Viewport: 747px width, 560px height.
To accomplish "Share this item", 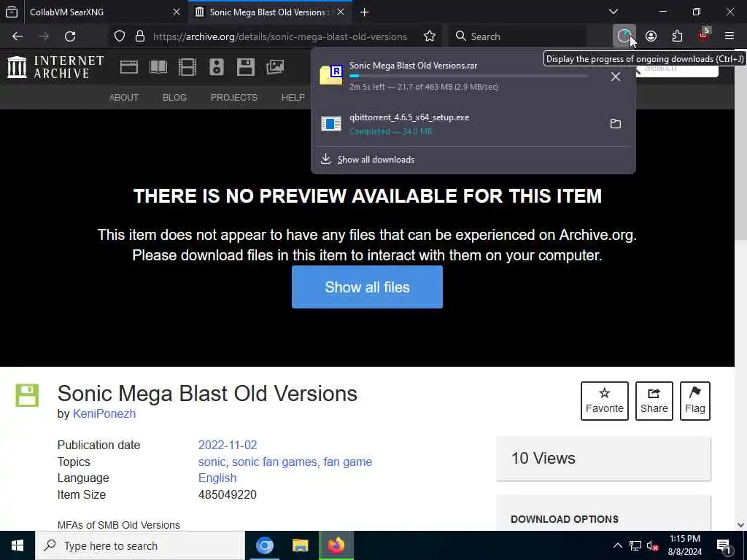I will (x=654, y=401).
